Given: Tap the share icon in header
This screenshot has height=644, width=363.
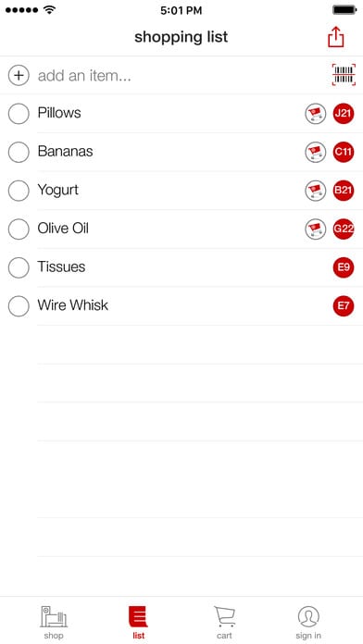Looking at the screenshot, I should pos(335,37).
